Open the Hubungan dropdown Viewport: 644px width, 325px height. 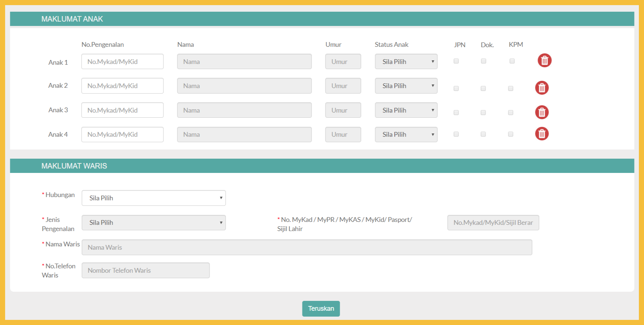tap(154, 198)
